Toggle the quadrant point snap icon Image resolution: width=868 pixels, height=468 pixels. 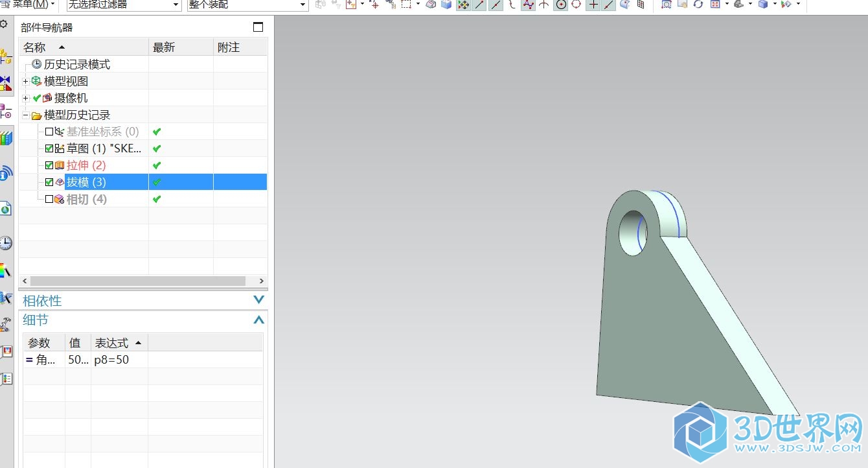[576, 5]
